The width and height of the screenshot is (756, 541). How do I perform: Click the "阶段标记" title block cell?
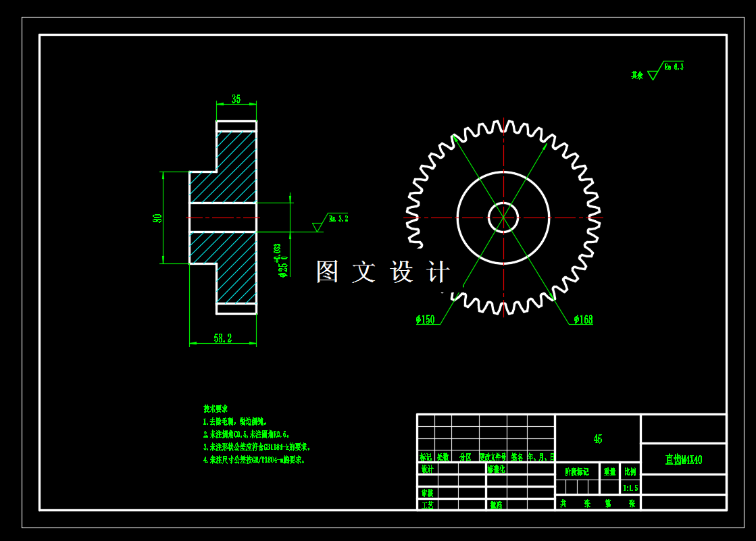pos(577,471)
